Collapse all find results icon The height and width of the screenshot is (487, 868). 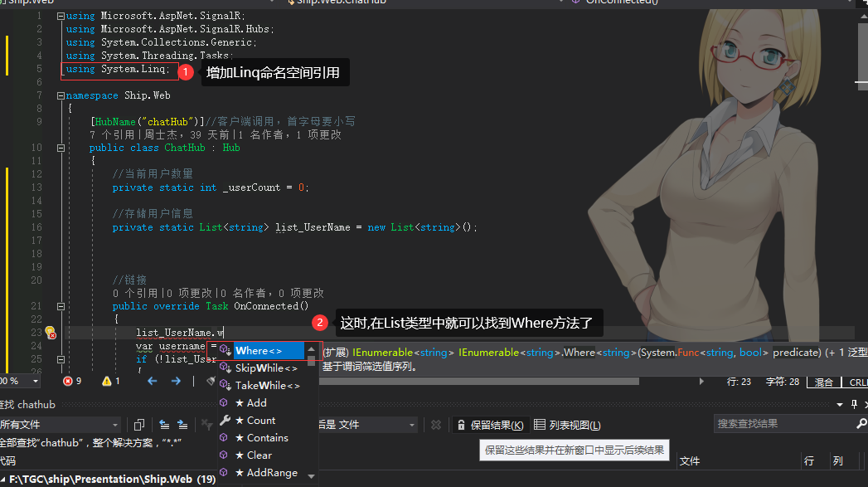[x=164, y=425]
